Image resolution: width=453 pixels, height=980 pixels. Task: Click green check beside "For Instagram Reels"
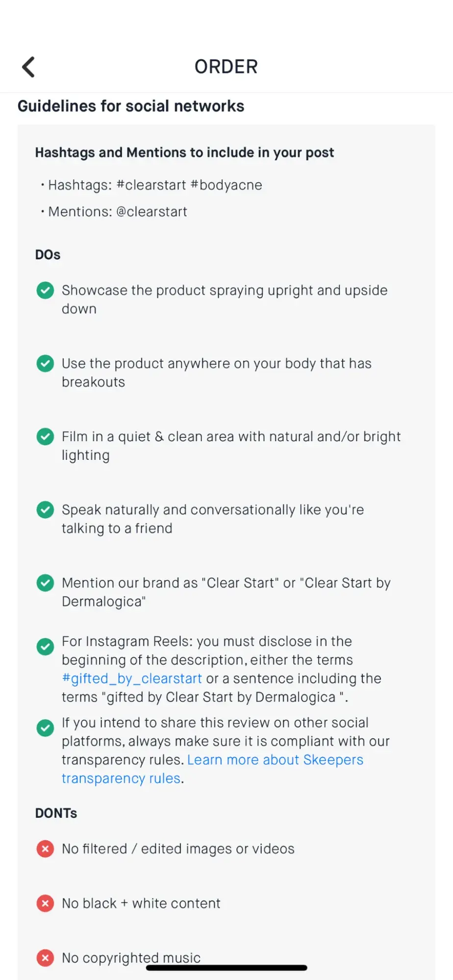coord(46,647)
